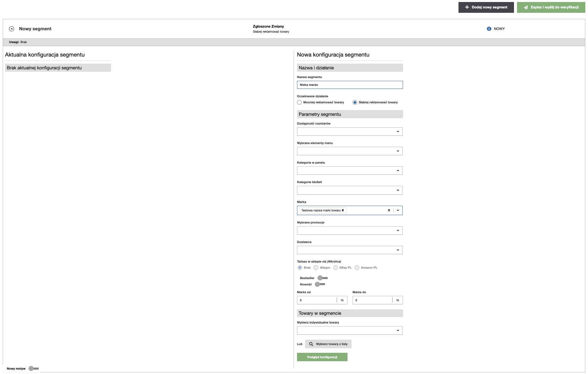Toggle the Bestseller switch
588x374 pixels.
(322, 278)
